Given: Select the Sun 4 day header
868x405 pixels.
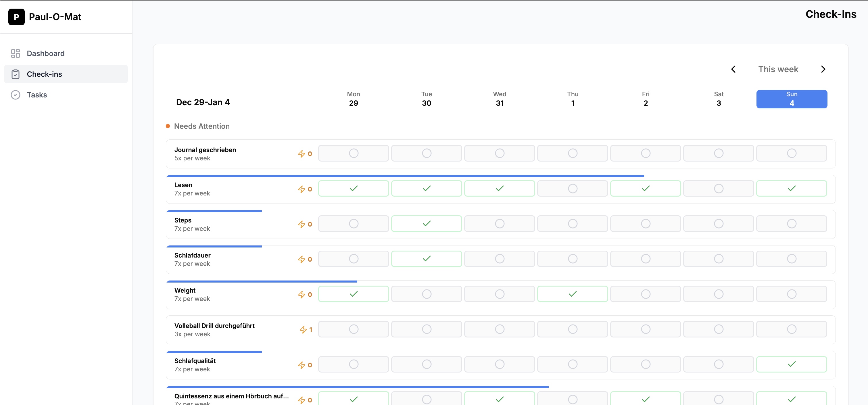Looking at the screenshot, I should (791, 99).
